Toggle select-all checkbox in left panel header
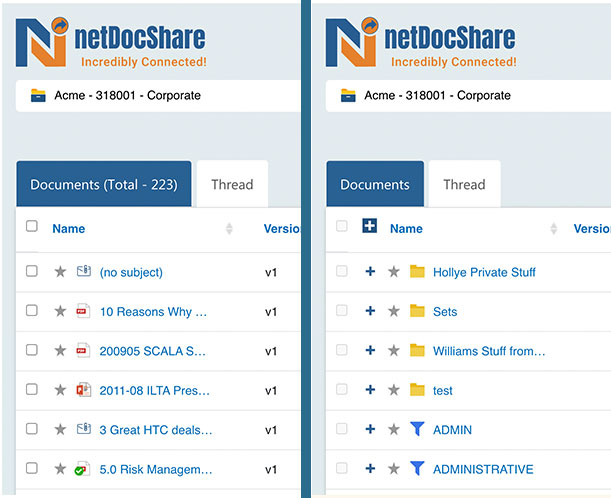The width and height of the screenshot is (611, 498). pyautogui.click(x=32, y=226)
